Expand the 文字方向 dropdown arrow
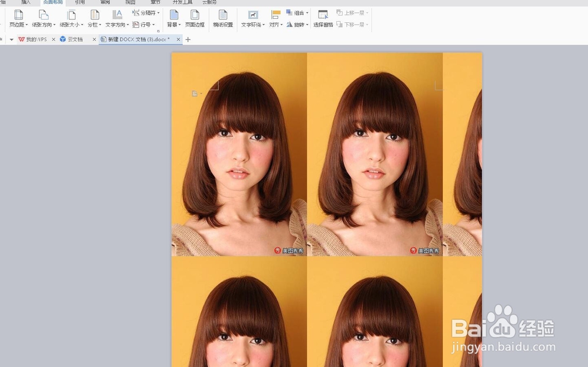Viewport: 588px width, 367px height. coord(128,25)
